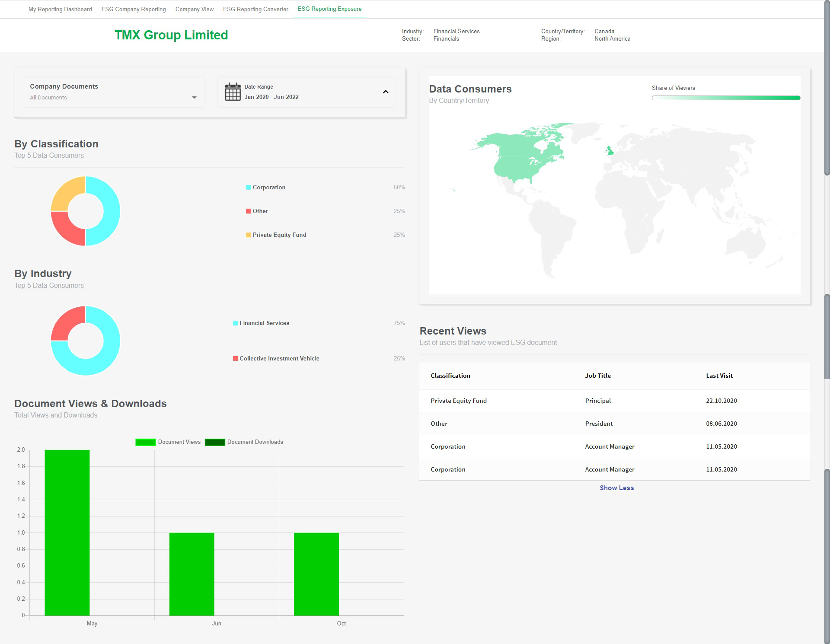Click the TMX Group Limited company title
830x644 pixels.
[171, 35]
